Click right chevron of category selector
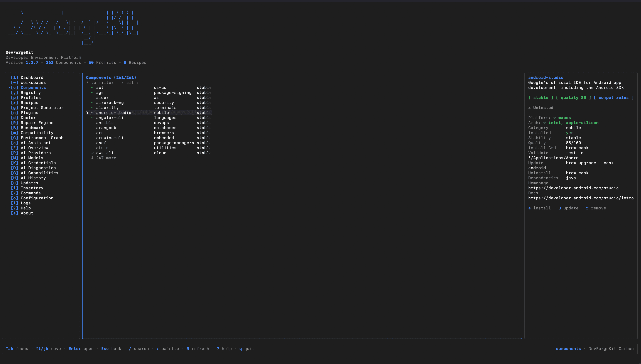This screenshot has width=641, height=364. tap(138, 82)
